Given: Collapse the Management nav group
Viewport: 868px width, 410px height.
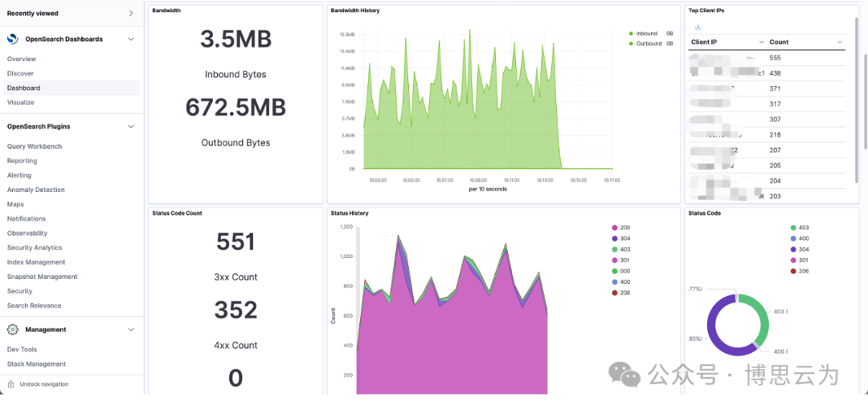Looking at the screenshot, I should pos(131,330).
